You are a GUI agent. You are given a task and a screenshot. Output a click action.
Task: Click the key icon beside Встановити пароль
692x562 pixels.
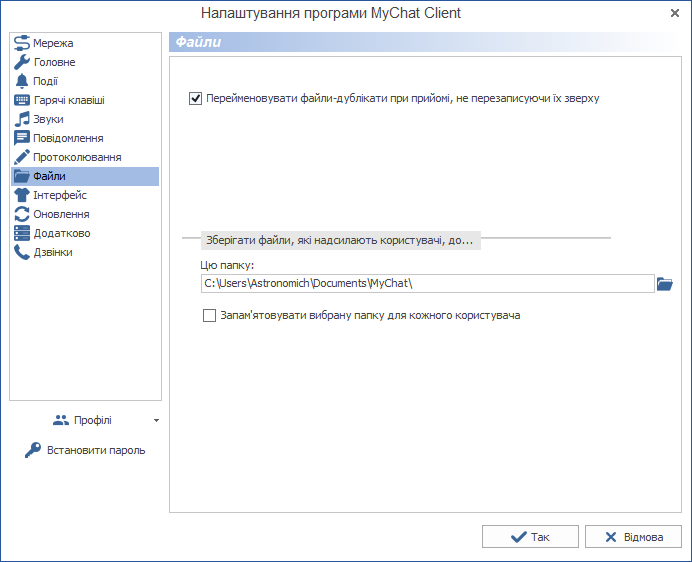click(x=33, y=450)
